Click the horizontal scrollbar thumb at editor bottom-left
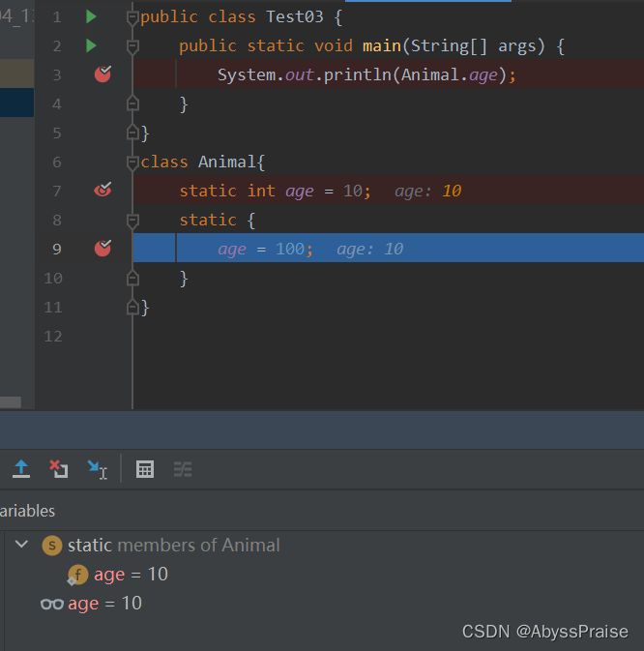644x651 pixels. (x=11, y=402)
